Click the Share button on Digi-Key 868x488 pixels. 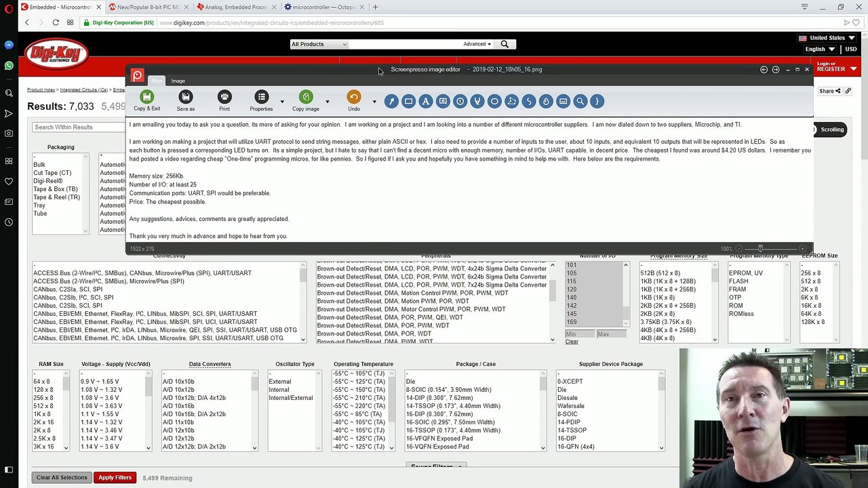coord(829,91)
